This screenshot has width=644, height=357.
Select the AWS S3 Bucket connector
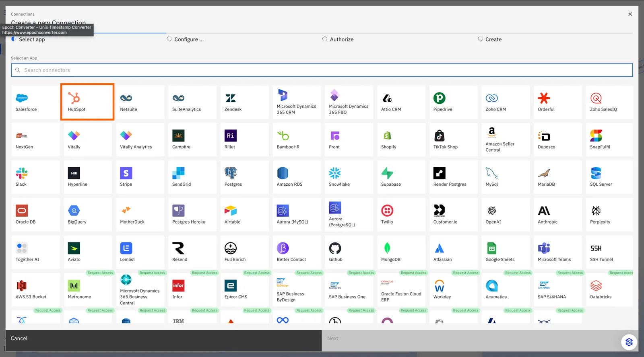35,289
